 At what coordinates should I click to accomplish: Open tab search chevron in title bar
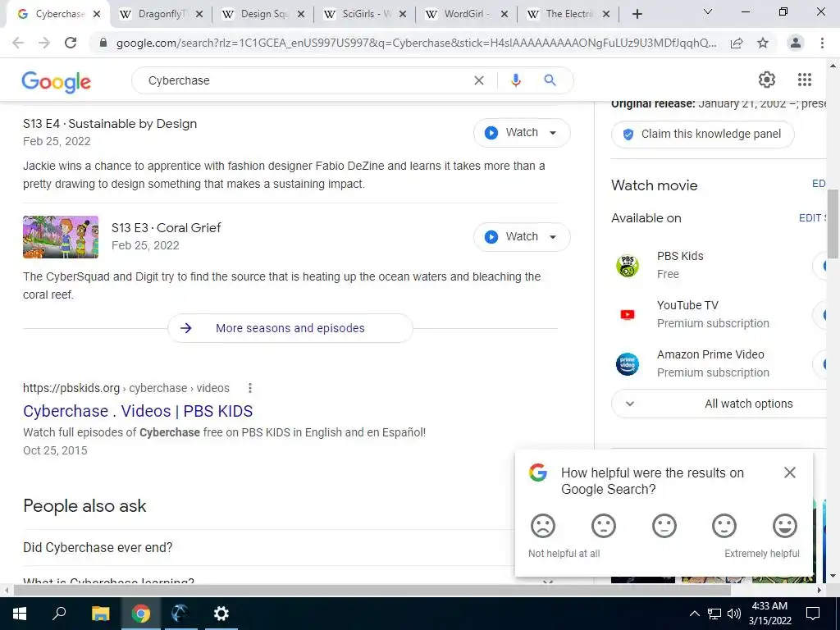click(x=708, y=11)
